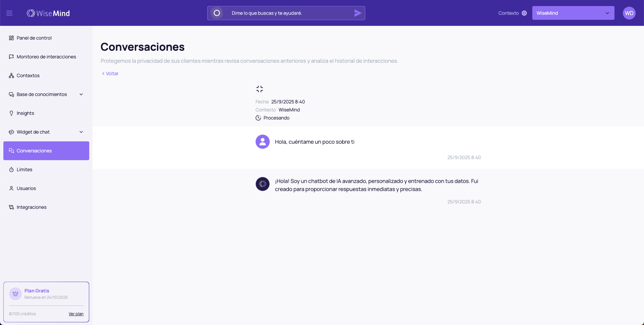Click the chatbot avatar icon
Image resolution: width=644 pixels, height=325 pixels.
click(x=263, y=184)
